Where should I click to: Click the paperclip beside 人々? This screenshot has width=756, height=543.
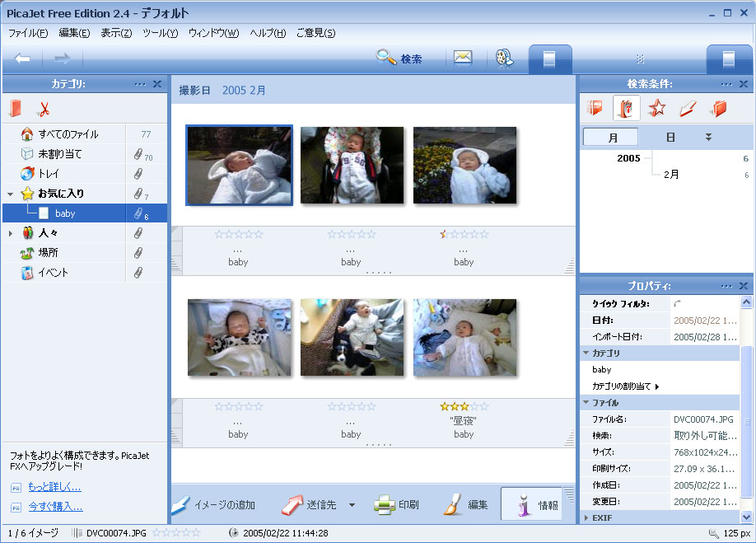point(138,233)
